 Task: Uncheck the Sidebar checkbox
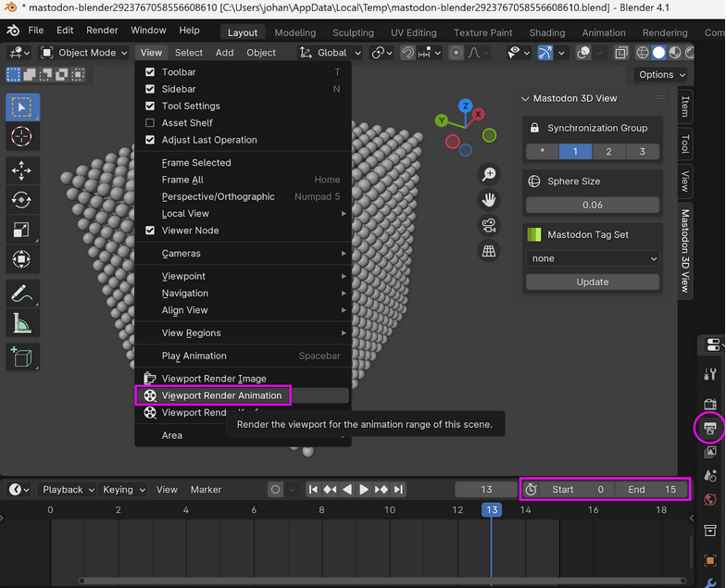pos(150,89)
